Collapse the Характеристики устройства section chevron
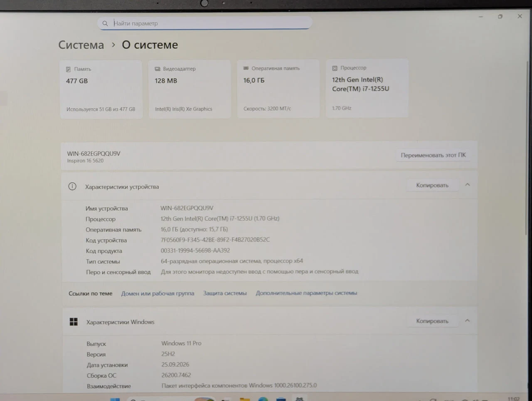532x401 pixels. click(467, 185)
